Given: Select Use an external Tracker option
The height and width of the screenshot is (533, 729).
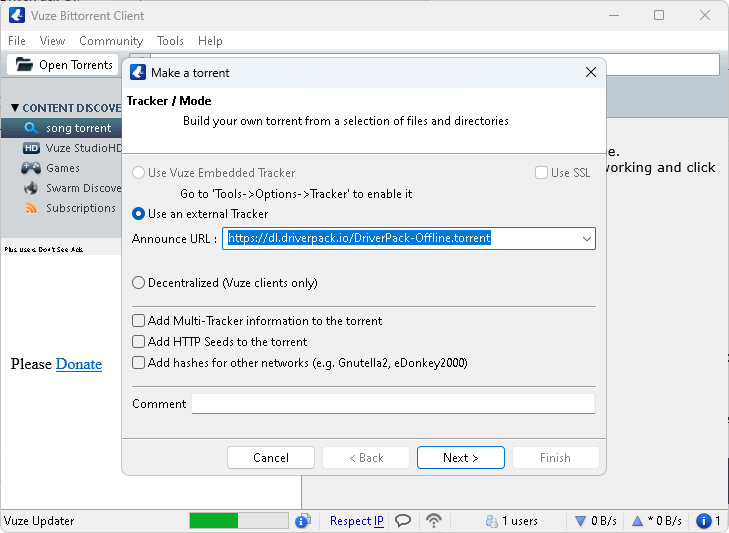Looking at the screenshot, I should point(138,214).
